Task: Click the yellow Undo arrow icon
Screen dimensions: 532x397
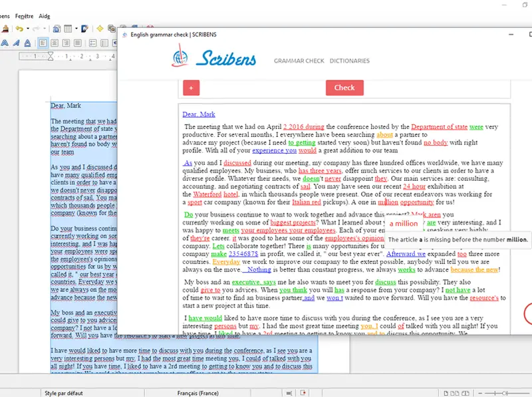Action: (19, 29)
